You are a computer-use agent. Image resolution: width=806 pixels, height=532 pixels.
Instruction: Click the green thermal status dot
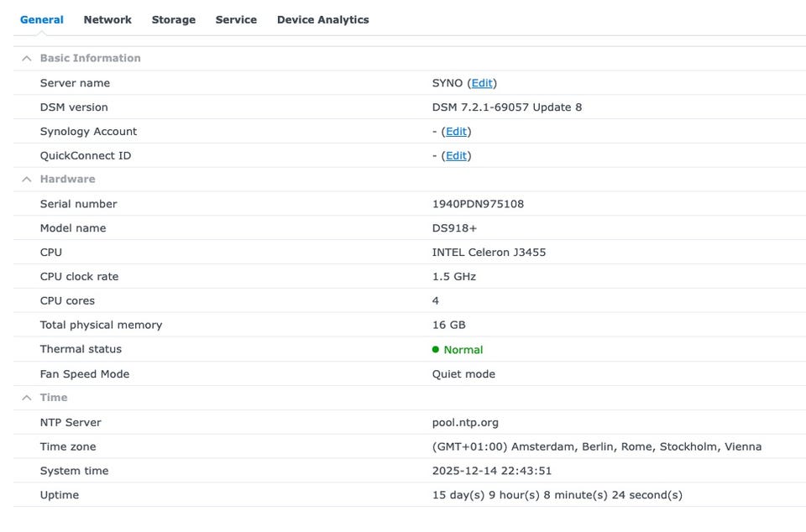[436, 350]
